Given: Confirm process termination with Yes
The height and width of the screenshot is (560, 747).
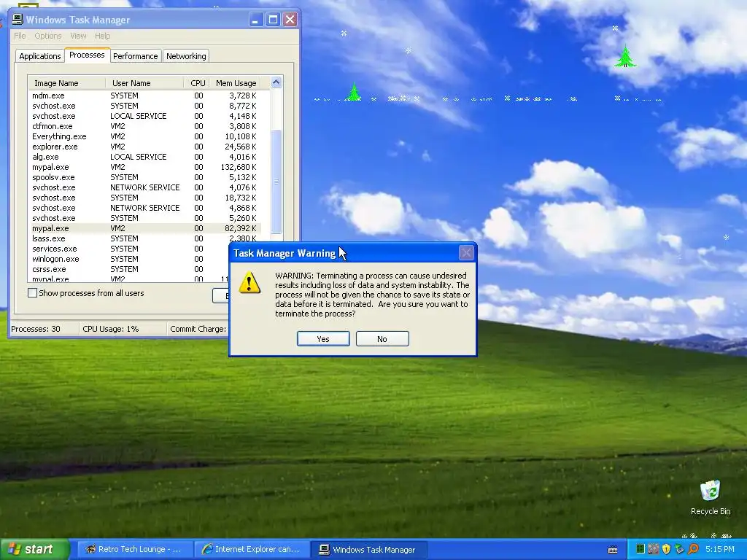Looking at the screenshot, I should pos(323,338).
